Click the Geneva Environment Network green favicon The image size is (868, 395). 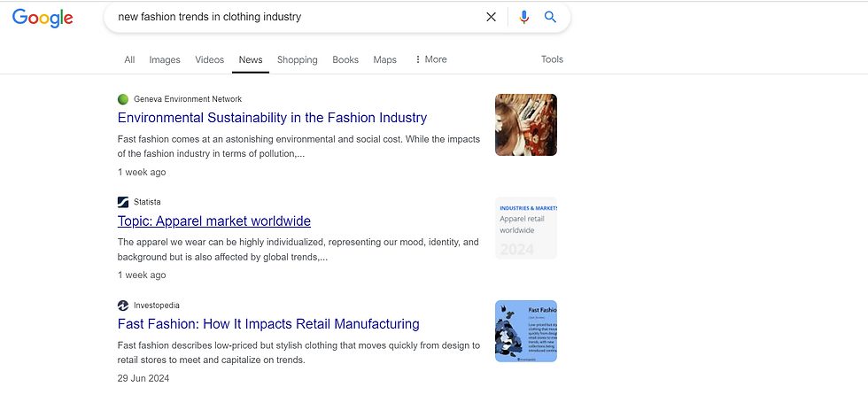123,99
